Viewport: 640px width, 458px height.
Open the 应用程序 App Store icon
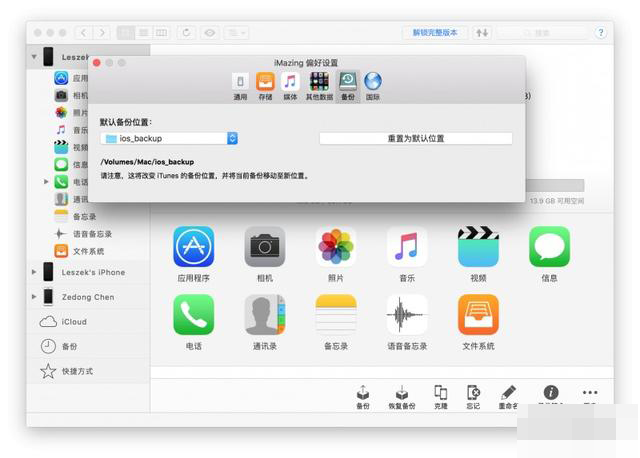(x=193, y=246)
